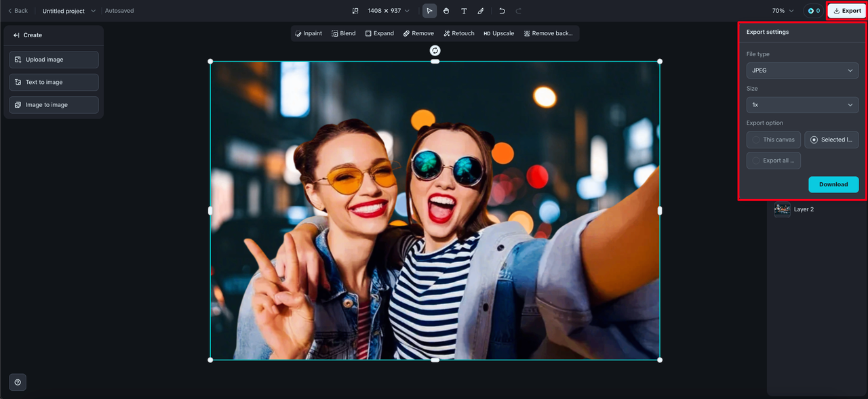Click the bottom-right corner handle of the image
Viewport: 868px width, 399px height.
click(x=660, y=360)
